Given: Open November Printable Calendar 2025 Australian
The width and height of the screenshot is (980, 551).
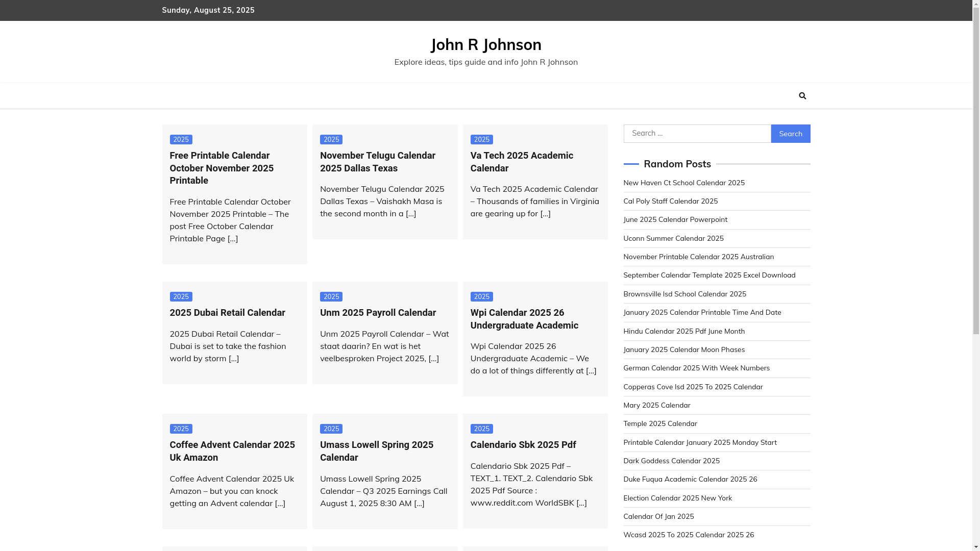Looking at the screenshot, I should point(698,257).
